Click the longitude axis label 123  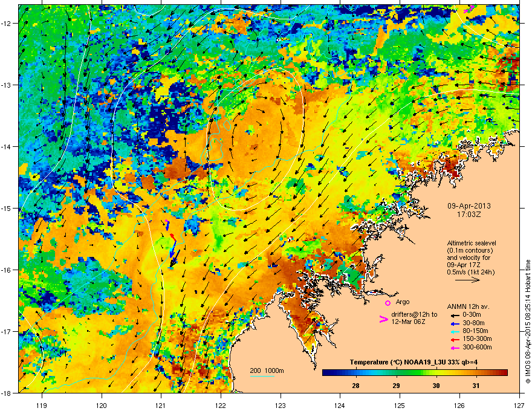click(281, 405)
